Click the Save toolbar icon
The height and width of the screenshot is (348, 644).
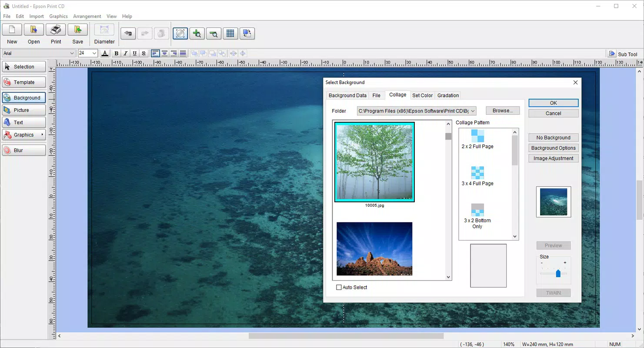pos(77,30)
